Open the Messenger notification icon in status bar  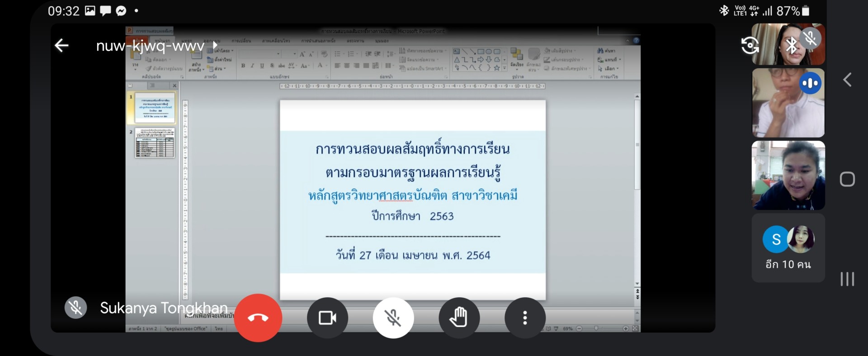point(121,11)
